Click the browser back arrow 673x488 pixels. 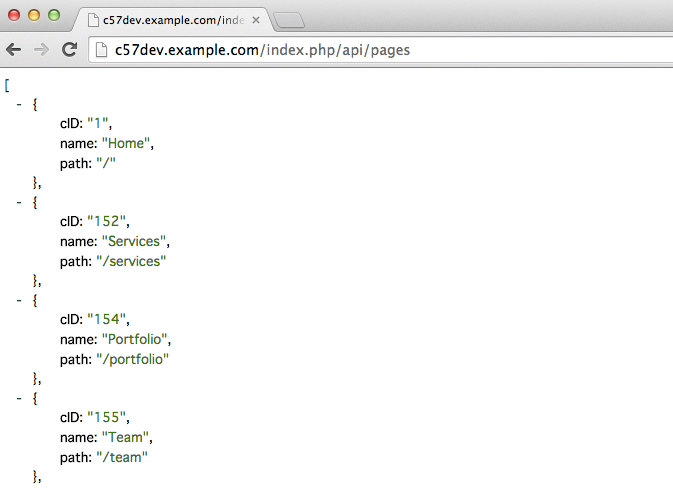[14, 49]
